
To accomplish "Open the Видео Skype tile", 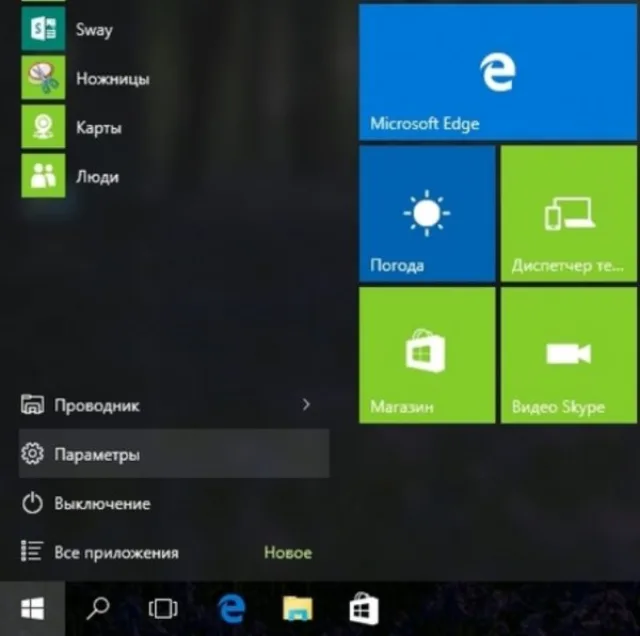I will [569, 355].
